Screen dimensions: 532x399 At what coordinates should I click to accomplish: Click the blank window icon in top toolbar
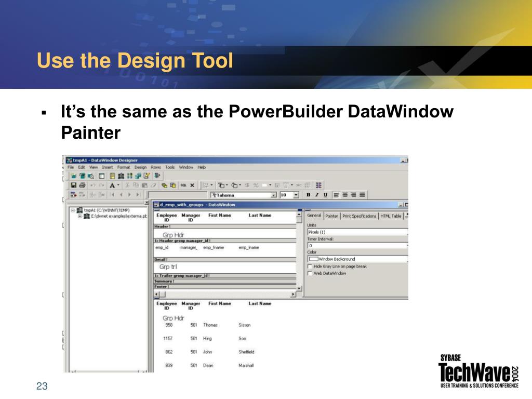coord(101,176)
